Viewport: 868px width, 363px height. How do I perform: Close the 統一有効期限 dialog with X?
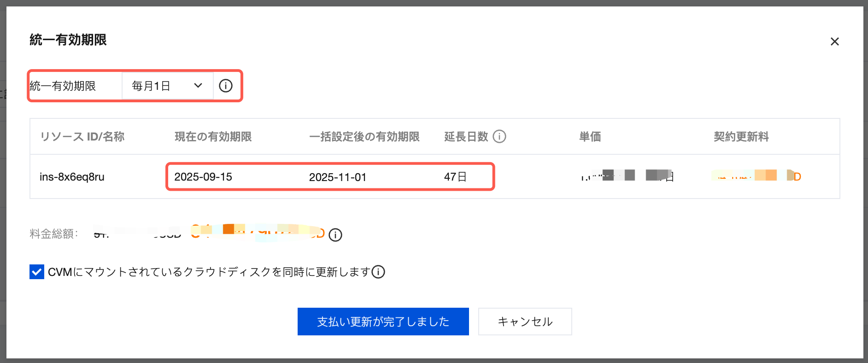pos(834,41)
